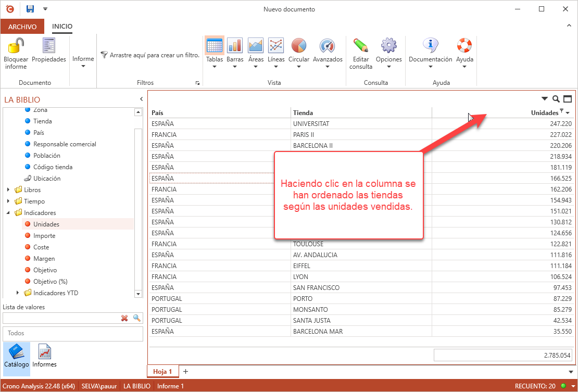Select the Hoja 1 sheet tab
This screenshot has width=578, height=392.
coord(162,372)
